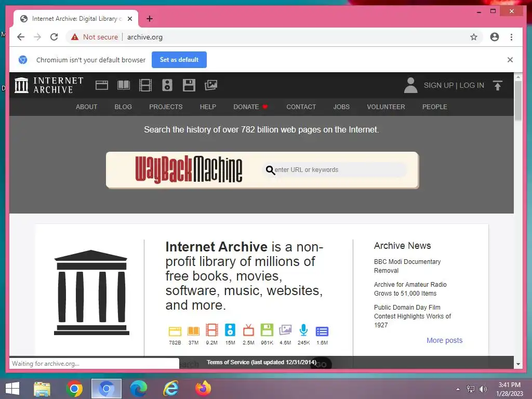Open the Audio speaker icon in header
Viewport: 532px width, 399px height.
(x=167, y=85)
